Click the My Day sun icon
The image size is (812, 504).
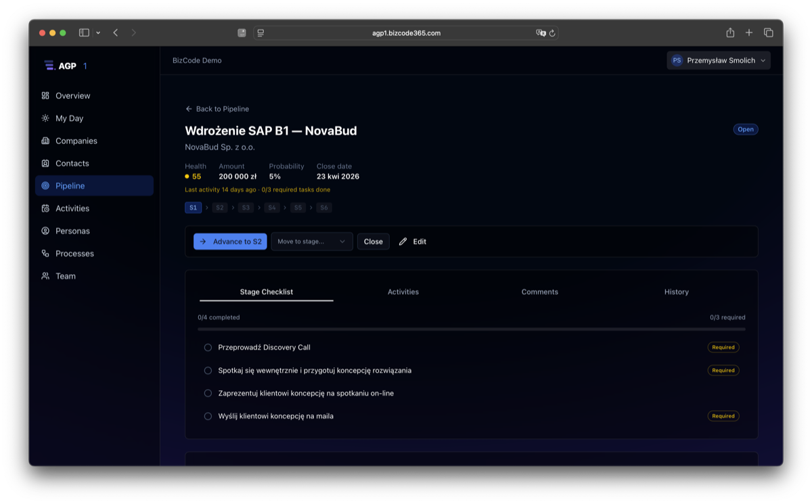pos(45,118)
